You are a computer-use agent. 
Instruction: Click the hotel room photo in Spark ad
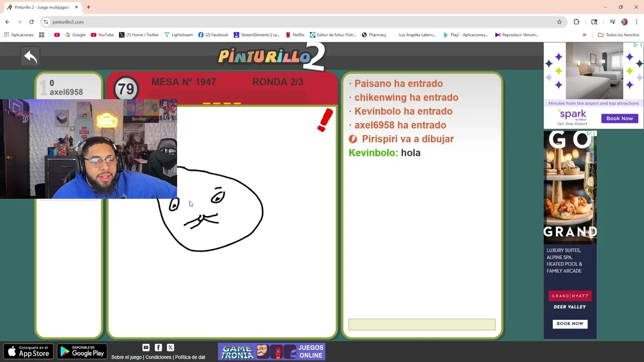[x=594, y=71]
